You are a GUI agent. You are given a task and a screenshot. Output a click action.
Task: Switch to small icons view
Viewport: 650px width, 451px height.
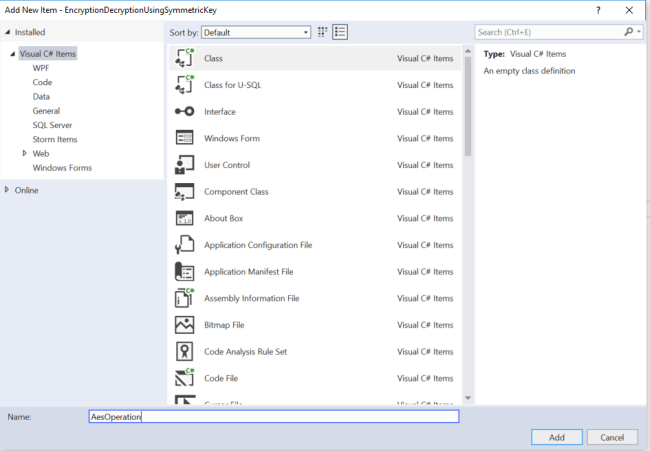pos(323,32)
